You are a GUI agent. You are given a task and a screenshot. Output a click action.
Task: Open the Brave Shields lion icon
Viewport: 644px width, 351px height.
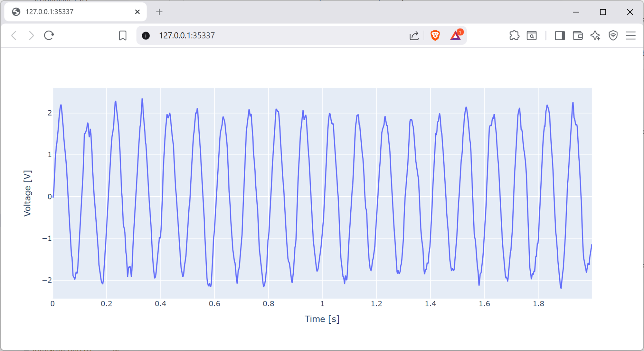point(435,35)
